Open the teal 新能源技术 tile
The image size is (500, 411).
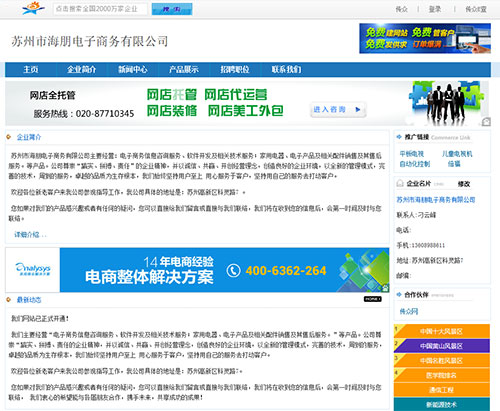pos(442,404)
